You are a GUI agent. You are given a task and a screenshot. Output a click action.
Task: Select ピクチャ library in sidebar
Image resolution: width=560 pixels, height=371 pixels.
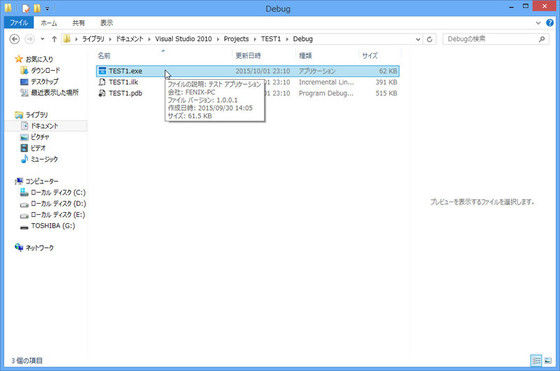(x=40, y=137)
